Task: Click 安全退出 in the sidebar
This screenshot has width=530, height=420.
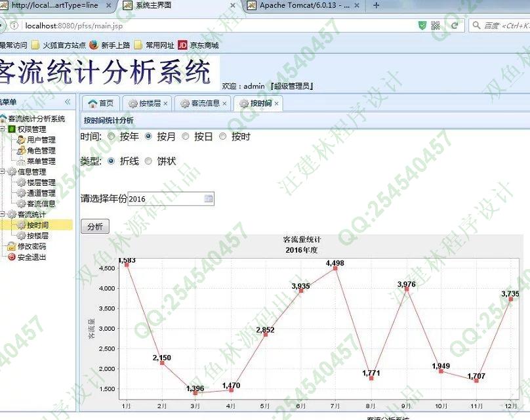Action: [x=31, y=257]
